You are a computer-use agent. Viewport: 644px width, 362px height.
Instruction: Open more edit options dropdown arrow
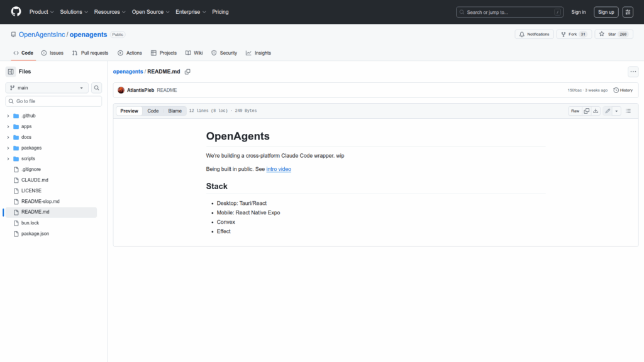point(616,111)
